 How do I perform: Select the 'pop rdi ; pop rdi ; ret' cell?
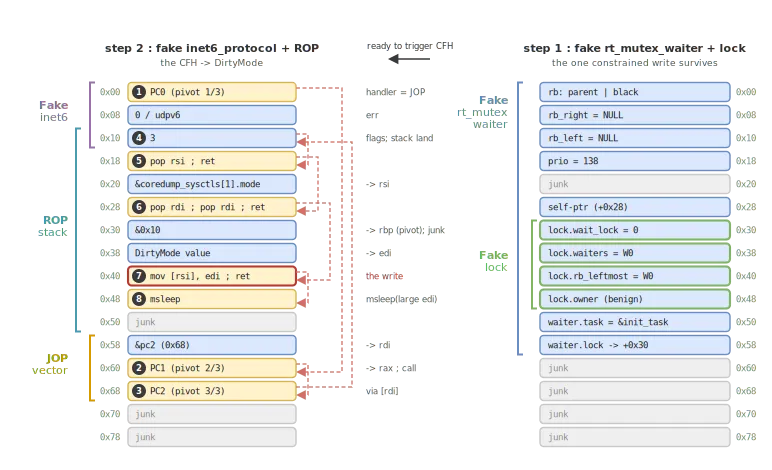[x=212, y=207]
